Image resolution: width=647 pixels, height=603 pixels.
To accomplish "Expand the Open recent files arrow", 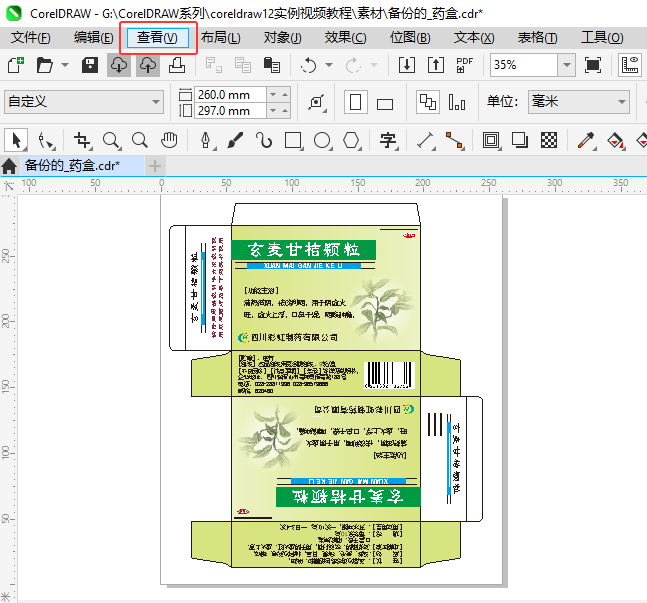I will 65,65.
